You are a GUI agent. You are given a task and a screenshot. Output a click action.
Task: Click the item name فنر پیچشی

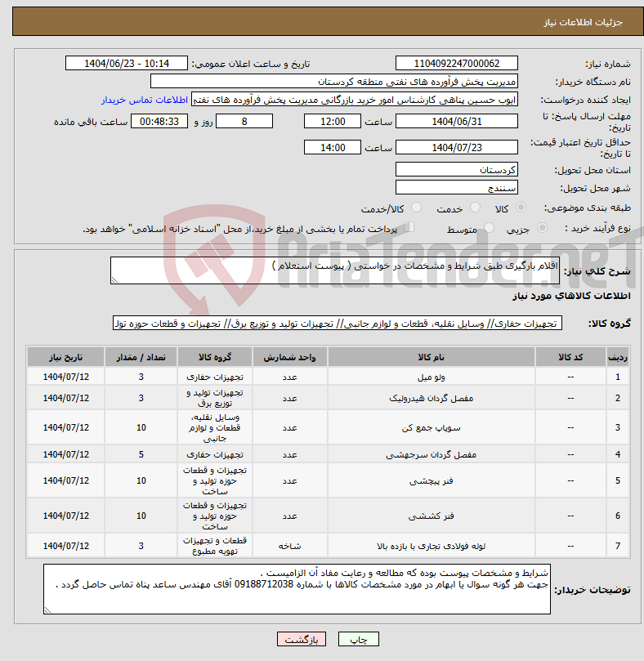pyautogui.click(x=431, y=480)
